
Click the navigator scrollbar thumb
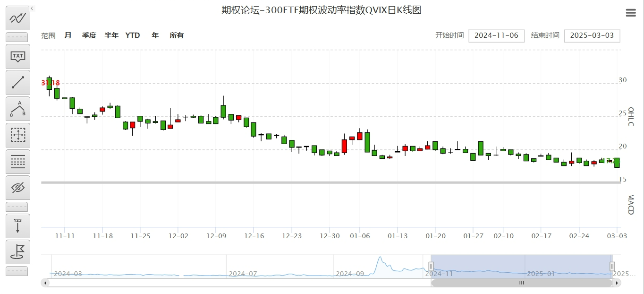click(x=522, y=283)
